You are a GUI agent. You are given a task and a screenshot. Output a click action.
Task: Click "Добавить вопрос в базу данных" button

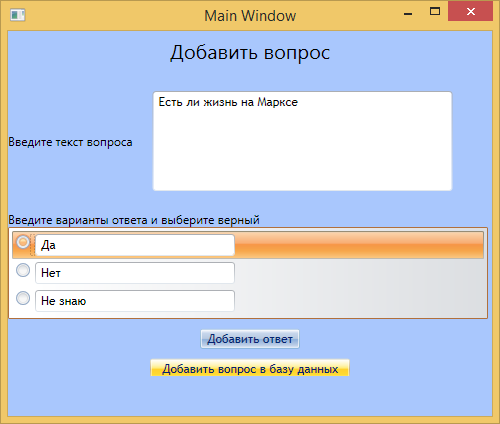tap(250, 368)
